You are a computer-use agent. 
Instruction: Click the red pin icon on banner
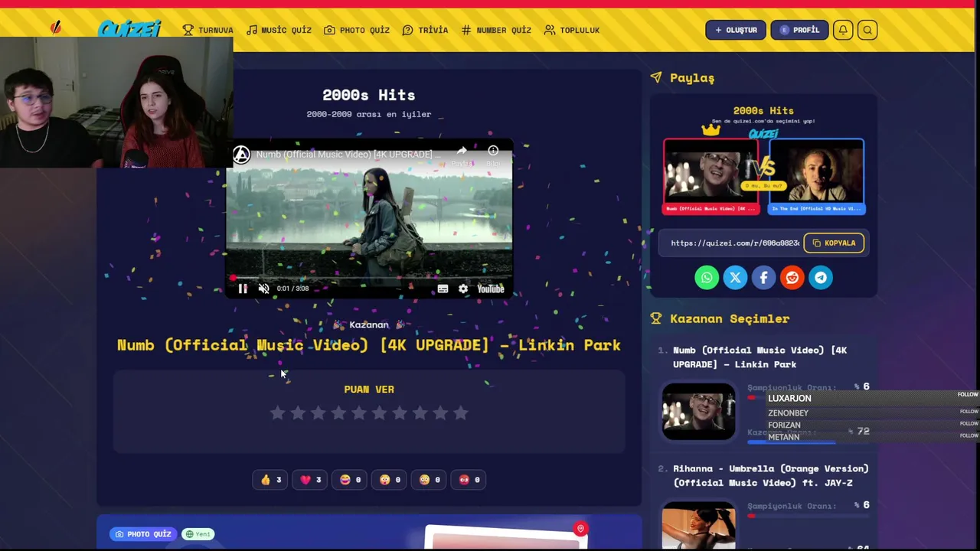580,529
